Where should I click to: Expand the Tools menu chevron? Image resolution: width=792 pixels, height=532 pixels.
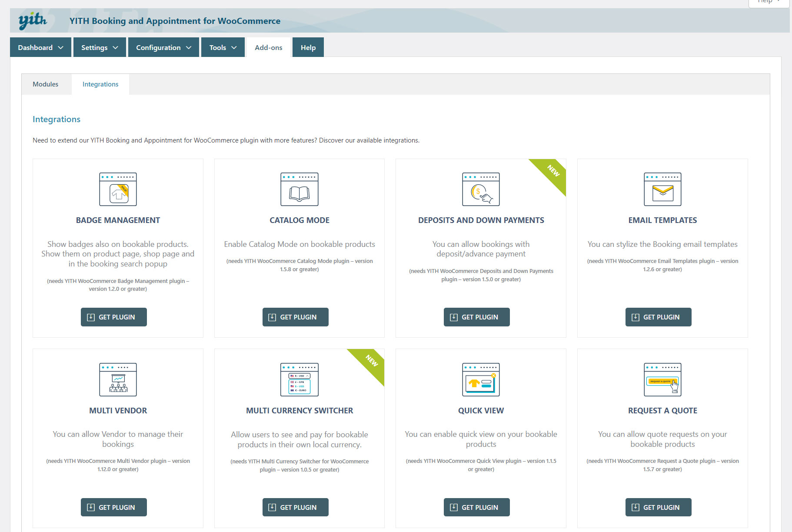click(x=234, y=47)
